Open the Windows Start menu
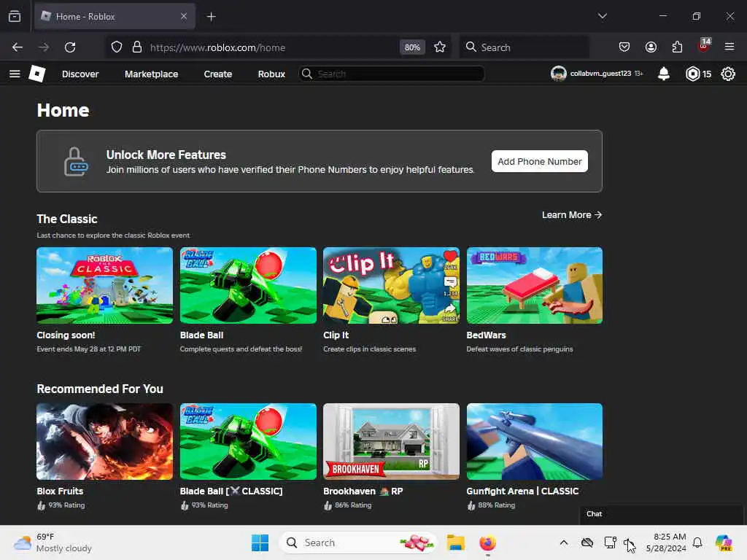This screenshot has height=560, width=747. (260, 542)
